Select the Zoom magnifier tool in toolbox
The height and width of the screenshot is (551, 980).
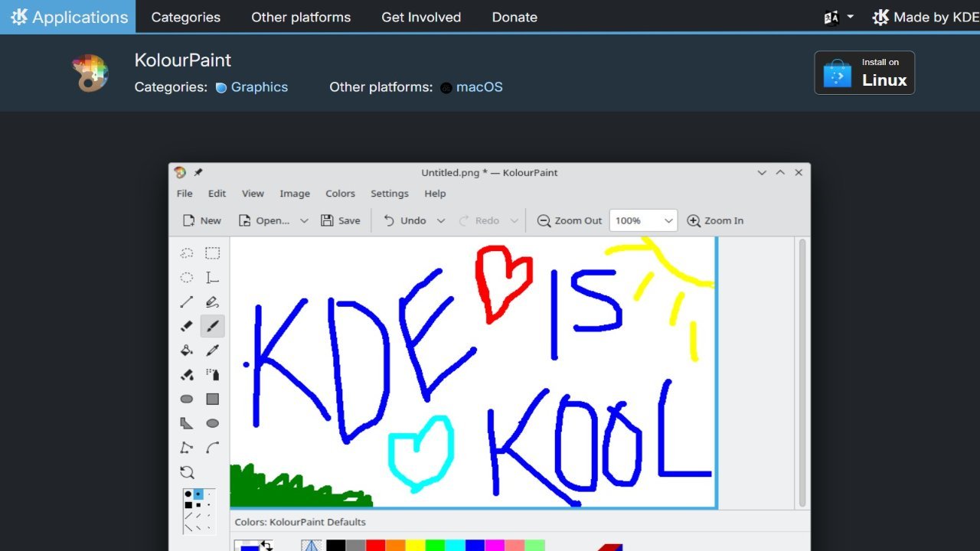(x=187, y=472)
